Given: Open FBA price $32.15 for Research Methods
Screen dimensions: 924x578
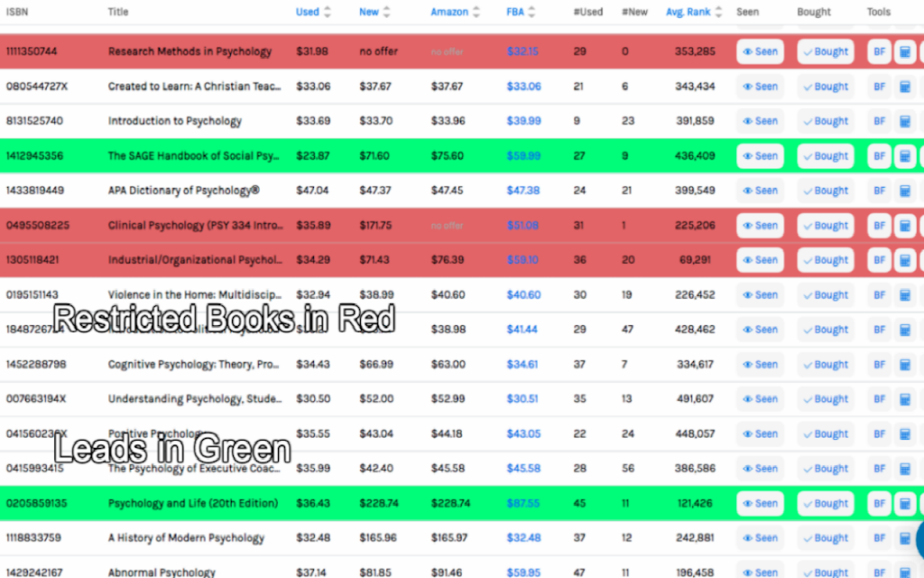Looking at the screenshot, I should pyautogui.click(x=522, y=51).
